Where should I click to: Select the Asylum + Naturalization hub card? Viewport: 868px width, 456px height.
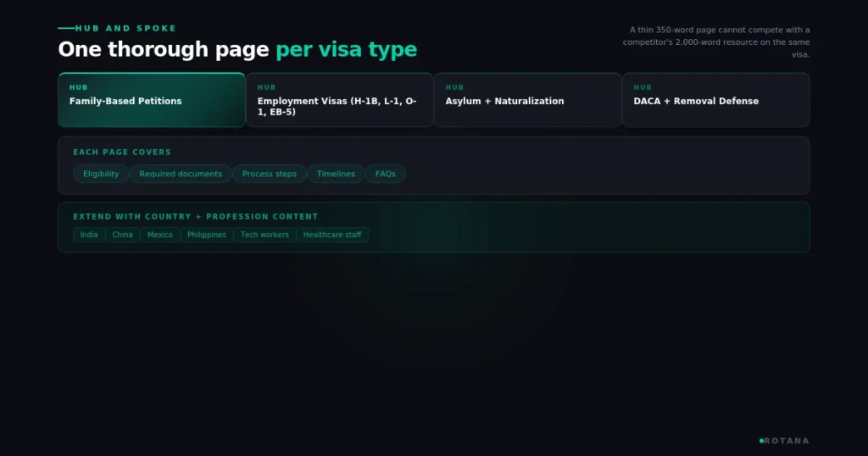(528, 100)
